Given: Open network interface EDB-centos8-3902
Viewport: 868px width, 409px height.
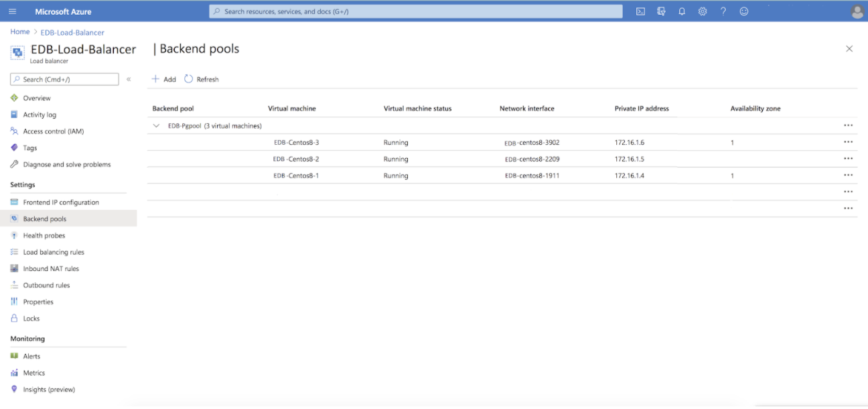Looking at the screenshot, I should pos(532,143).
